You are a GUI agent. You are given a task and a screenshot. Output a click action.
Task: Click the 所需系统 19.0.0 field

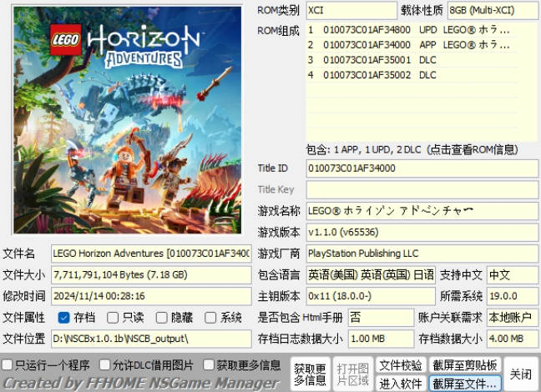coord(513,296)
